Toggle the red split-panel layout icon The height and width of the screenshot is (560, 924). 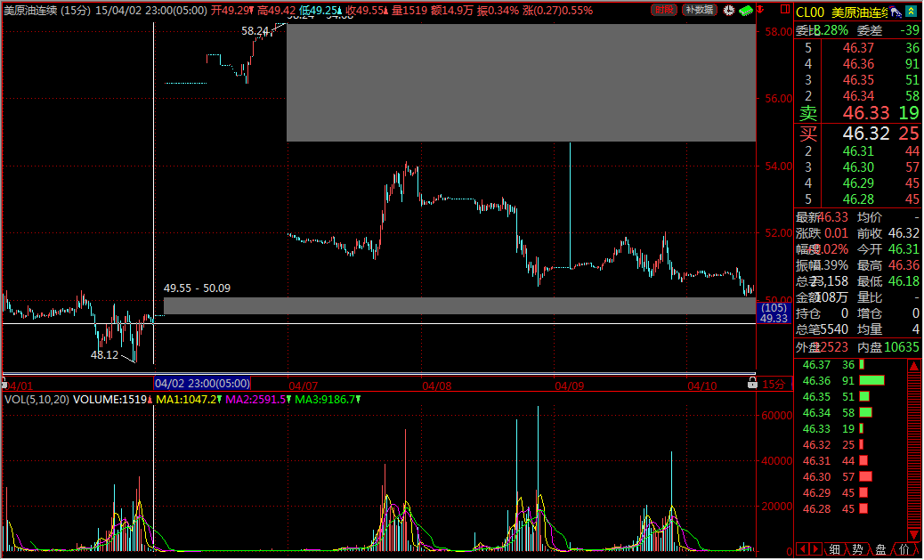[785, 10]
